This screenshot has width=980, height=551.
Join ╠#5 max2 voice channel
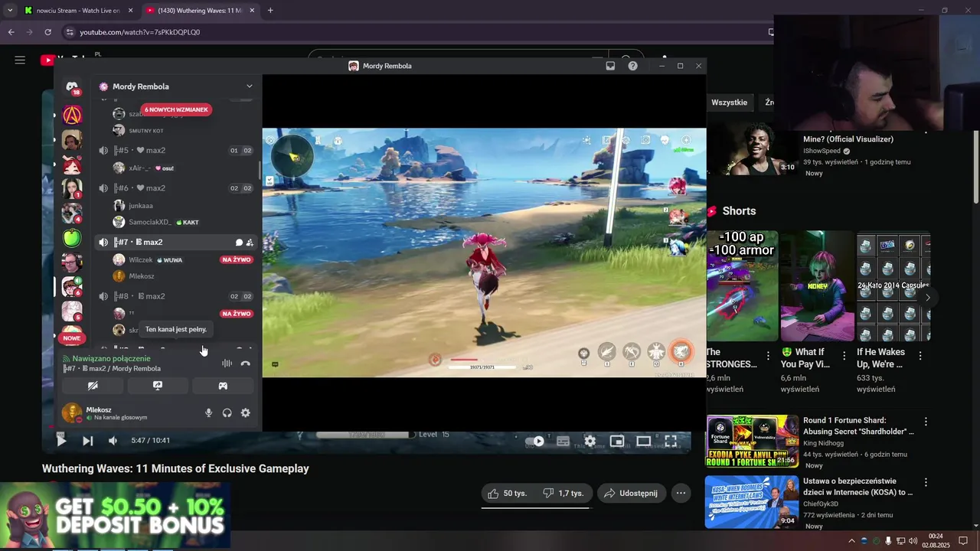(x=176, y=150)
